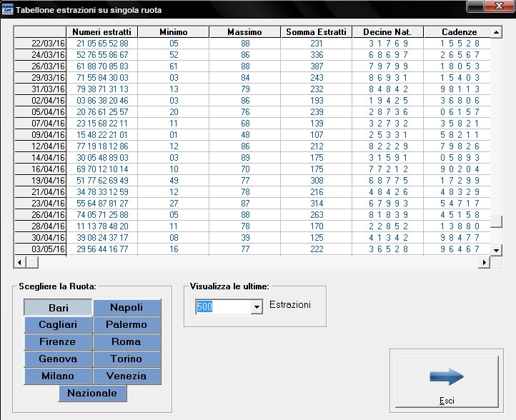
Task: Pick the Torino wheel
Action: pos(127,359)
